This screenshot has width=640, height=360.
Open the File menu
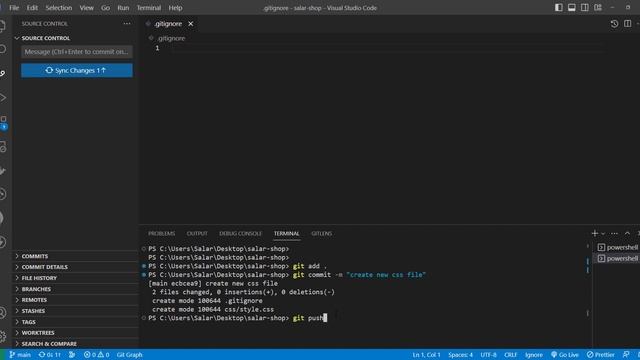[14, 8]
